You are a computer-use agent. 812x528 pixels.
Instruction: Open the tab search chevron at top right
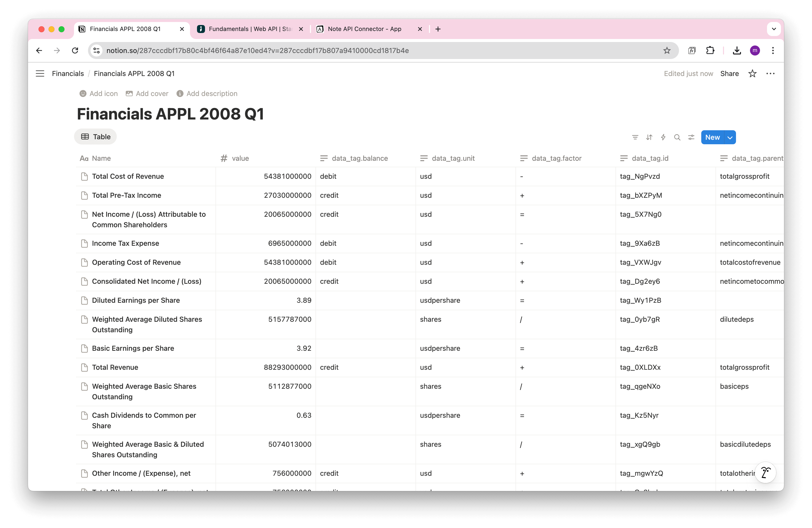click(x=774, y=29)
